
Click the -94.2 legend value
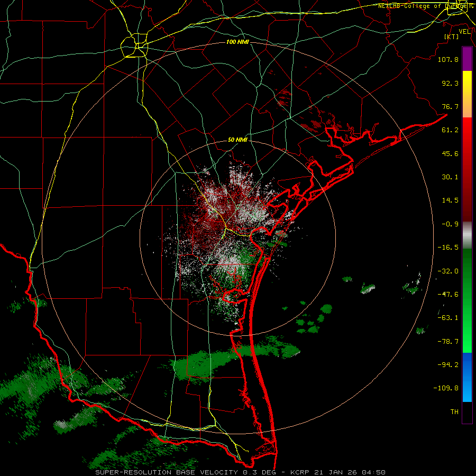[448, 365]
